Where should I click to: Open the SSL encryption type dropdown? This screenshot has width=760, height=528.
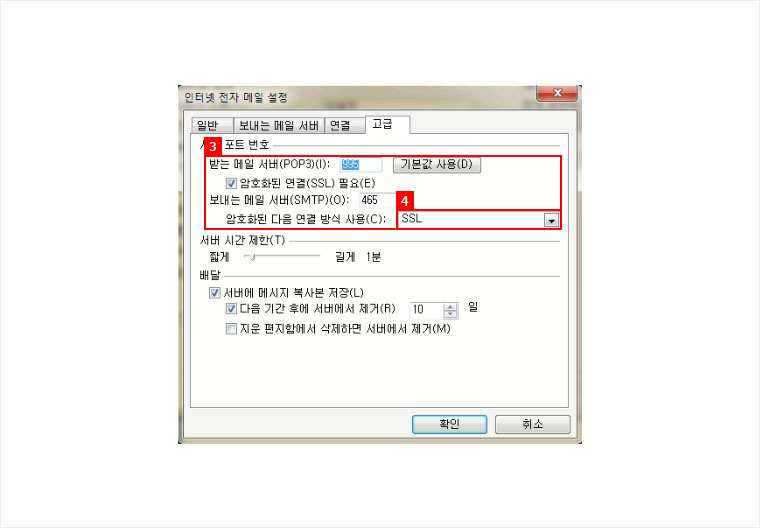pyautogui.click(x=478, y=220)
